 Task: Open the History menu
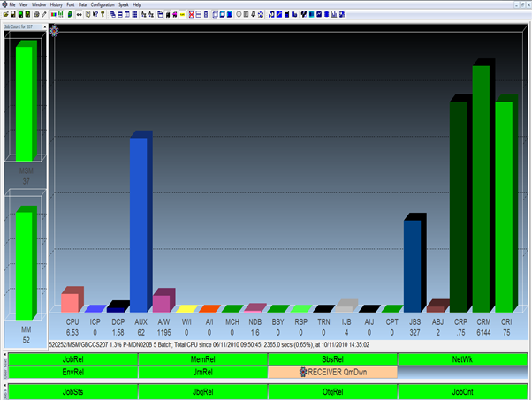[56, 4]
